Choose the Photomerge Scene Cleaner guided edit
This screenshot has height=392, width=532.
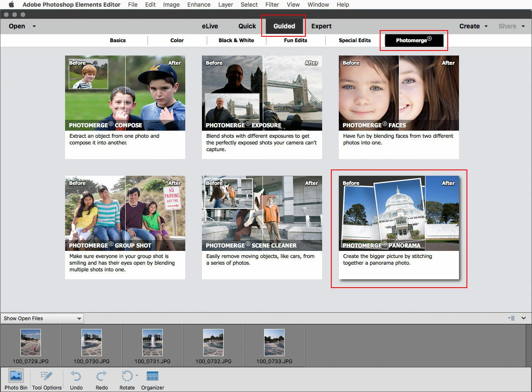262,228
